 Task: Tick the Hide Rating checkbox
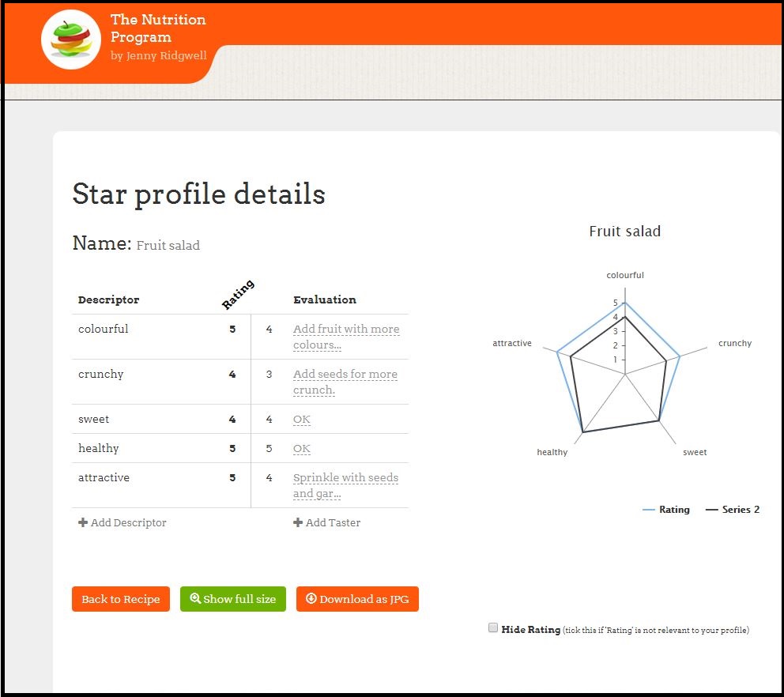coord(493,628)
